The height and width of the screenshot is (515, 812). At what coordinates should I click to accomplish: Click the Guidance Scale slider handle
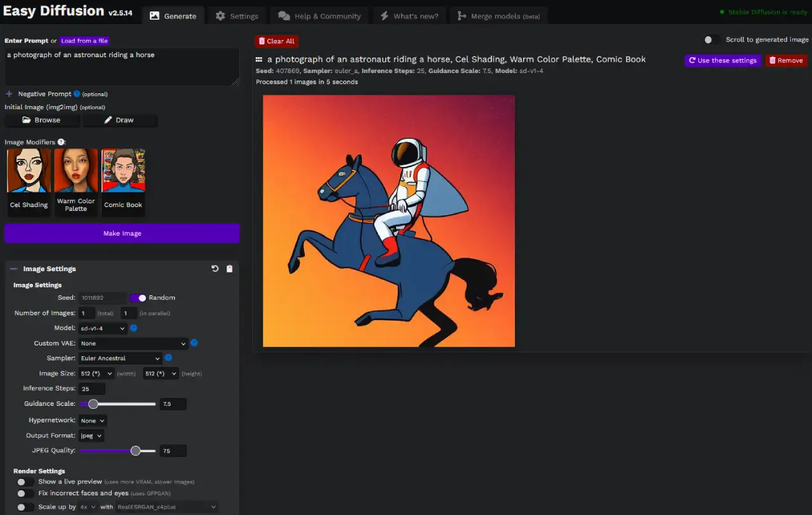pyautogui.click(x=93, y=404)
